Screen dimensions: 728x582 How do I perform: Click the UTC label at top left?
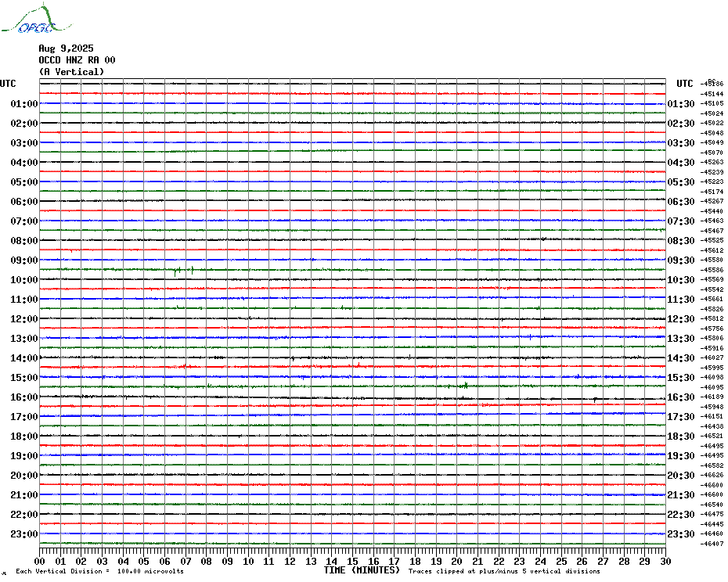(8, 84)
